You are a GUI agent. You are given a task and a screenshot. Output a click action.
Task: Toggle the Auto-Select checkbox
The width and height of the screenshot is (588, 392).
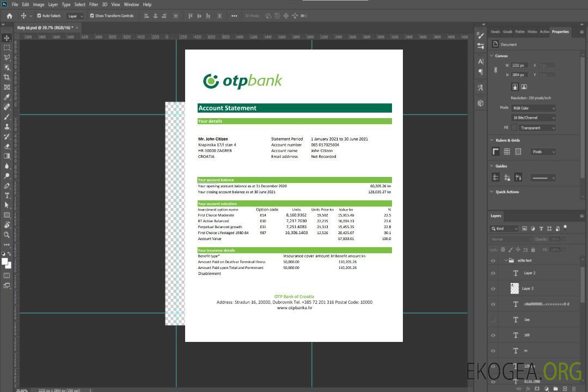(39, 16)
